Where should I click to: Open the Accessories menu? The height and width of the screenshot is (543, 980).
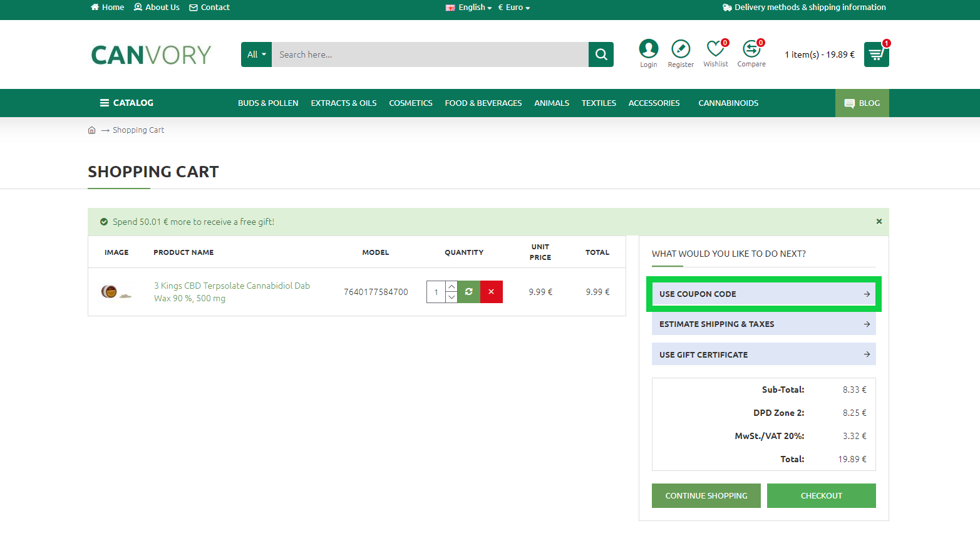point(654,103)
